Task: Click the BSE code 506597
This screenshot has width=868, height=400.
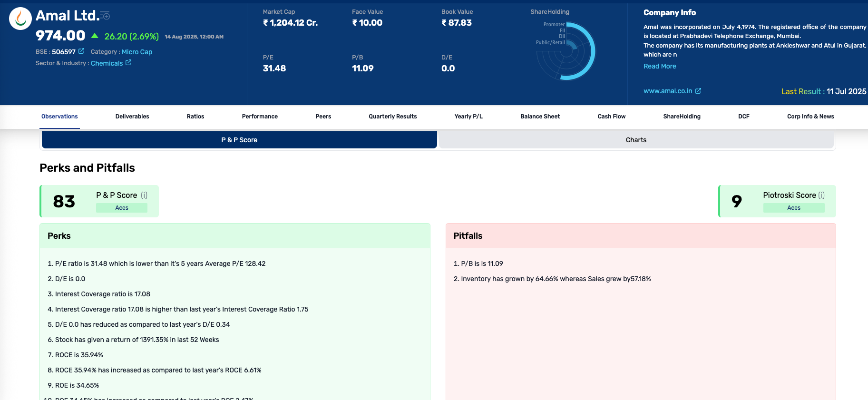Action: [x=64, y=52]
